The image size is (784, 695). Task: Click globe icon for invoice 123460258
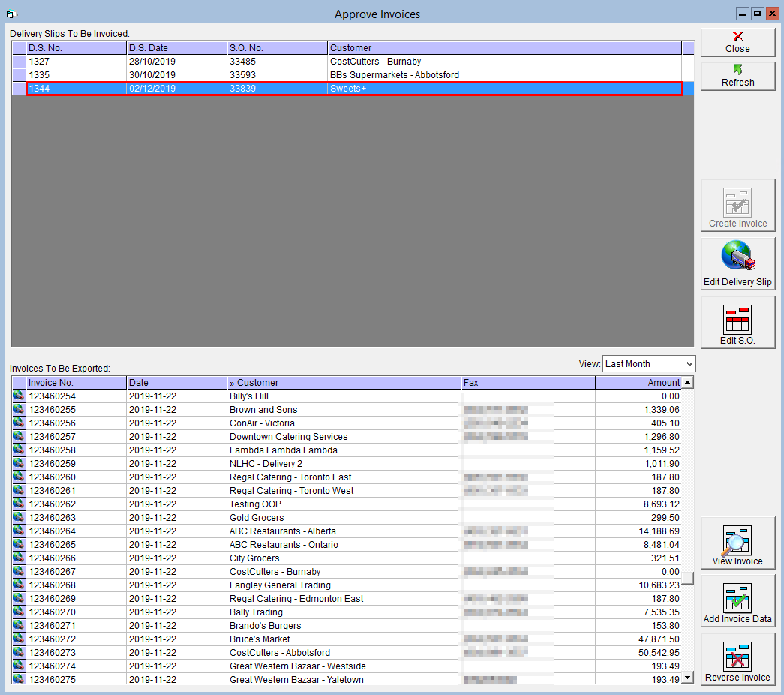(x=19, y=450)
